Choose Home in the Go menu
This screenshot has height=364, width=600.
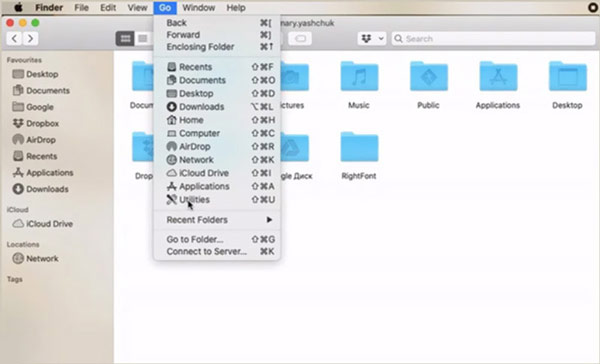pyautogui.click(x=217, y=120)
